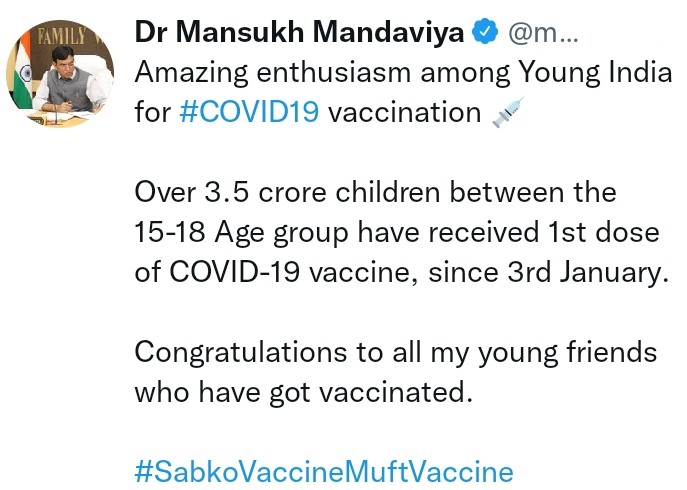
Task: Open the #COVID19 hashtag
Action: (250, 112)
